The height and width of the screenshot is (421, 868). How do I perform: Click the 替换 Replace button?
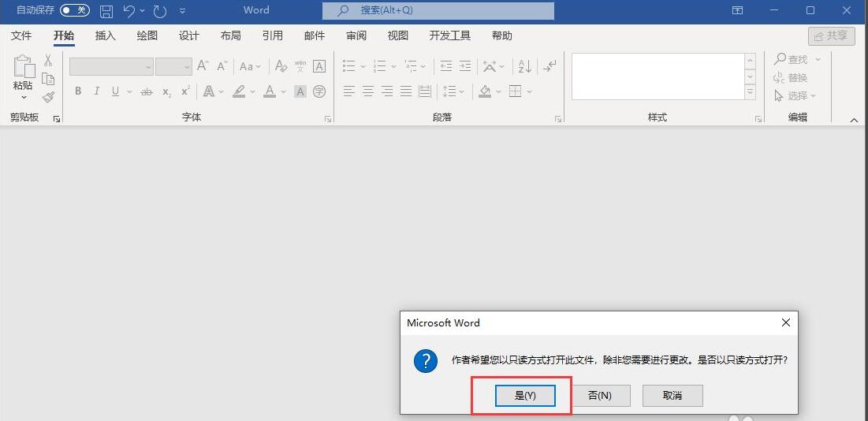[x=791, y=77]
